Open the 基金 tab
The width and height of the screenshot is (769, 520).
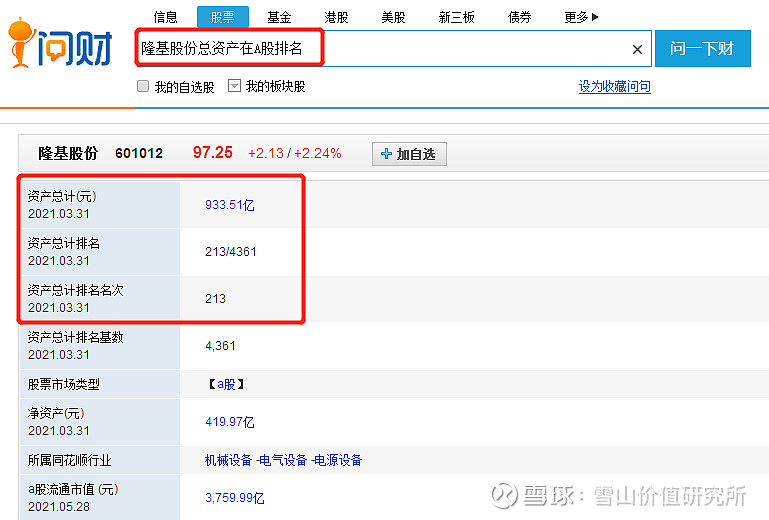pyautogui.click(x=279, y=17)
